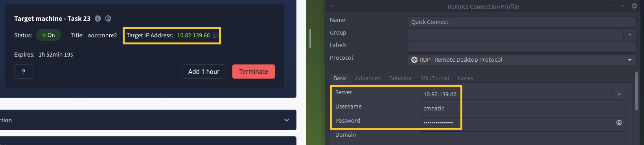Switch to the Basic tab

pos(340,78)
